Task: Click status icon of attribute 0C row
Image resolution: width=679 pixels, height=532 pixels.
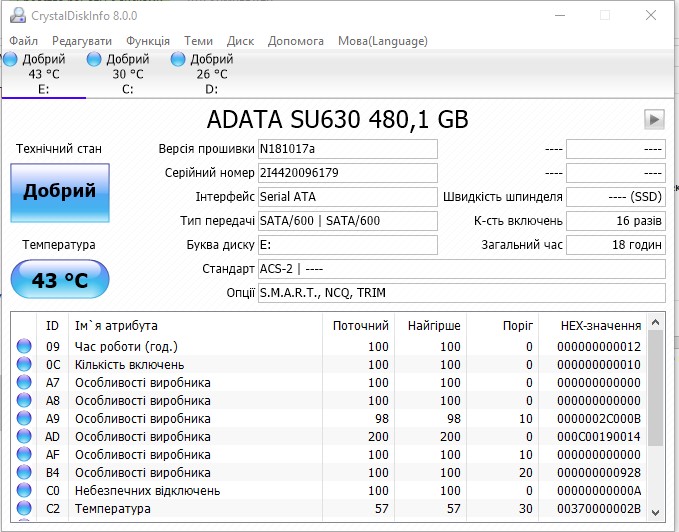Action: (24, 364)
